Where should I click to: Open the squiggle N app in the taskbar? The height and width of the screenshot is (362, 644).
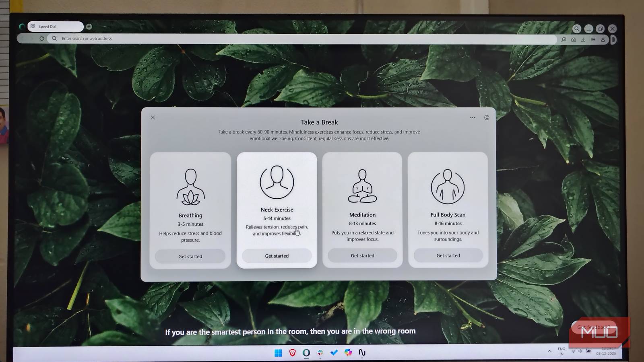pyautogui.click(x=362, y=353)
